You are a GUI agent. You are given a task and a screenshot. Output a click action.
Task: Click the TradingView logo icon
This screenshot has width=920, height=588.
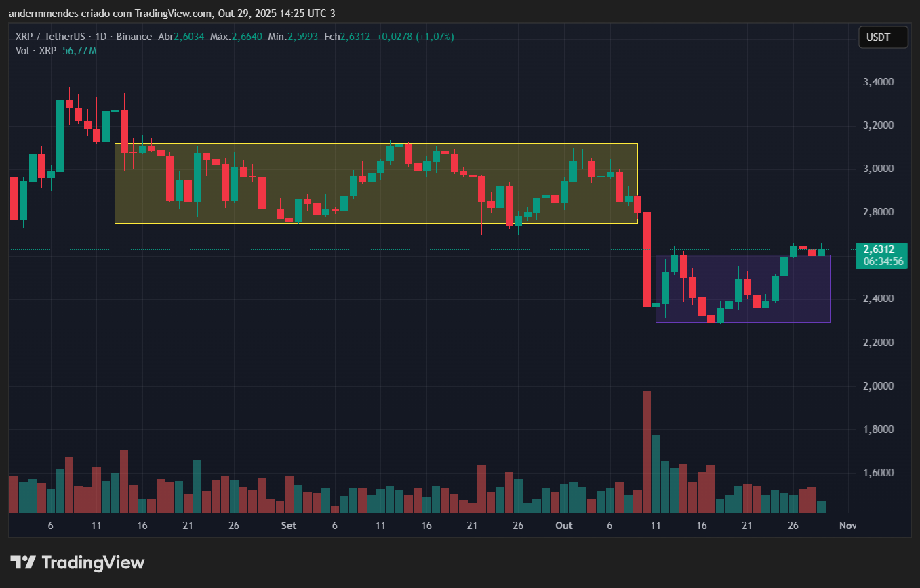24,562
